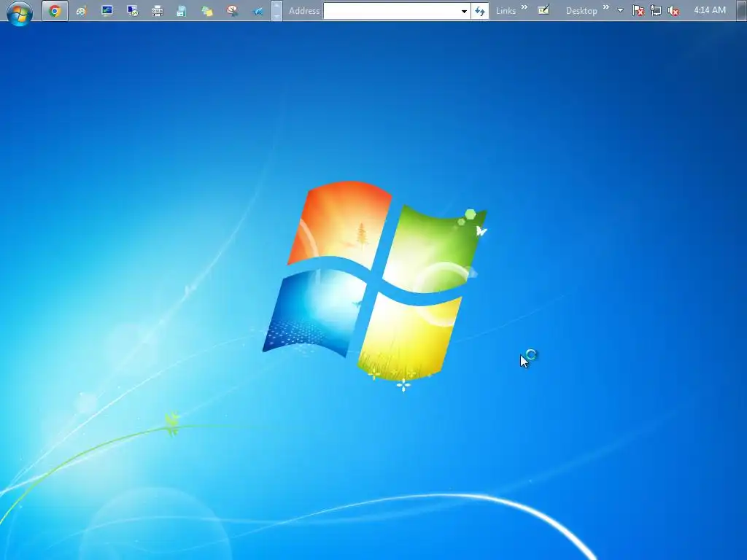
Task: Open the blue bird icon on taskbar
Action: click(258, 10)
